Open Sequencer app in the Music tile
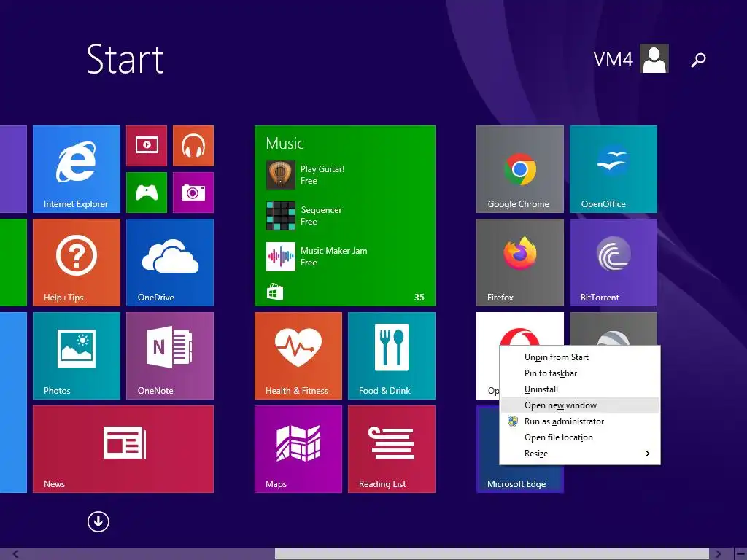The width and height of the screenshot is (747, 560). [304, 216]
